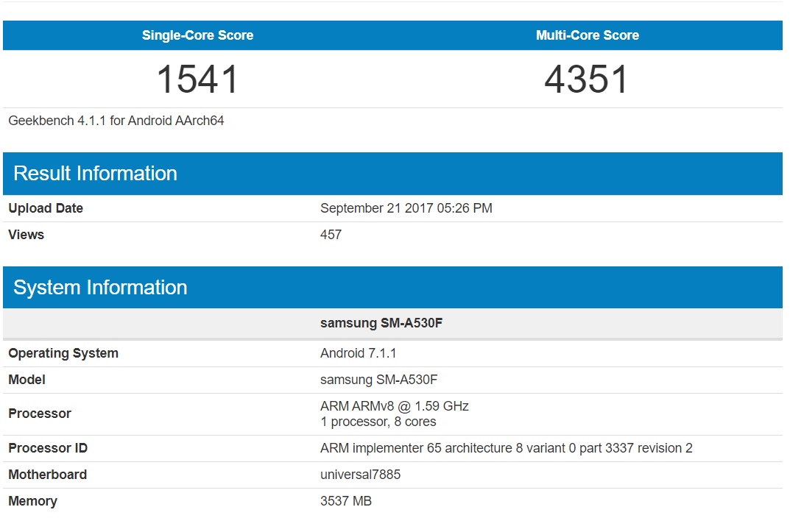Click the Processor ID label
Viewport: 790px width, 532px height.
pyautogui.click(x=48, y=448)
